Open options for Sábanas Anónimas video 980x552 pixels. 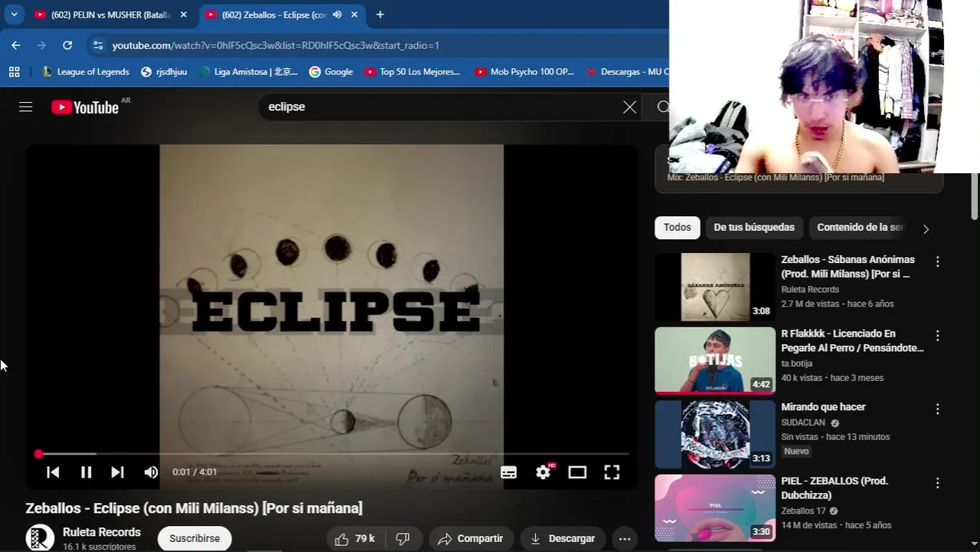click(937, 261)
